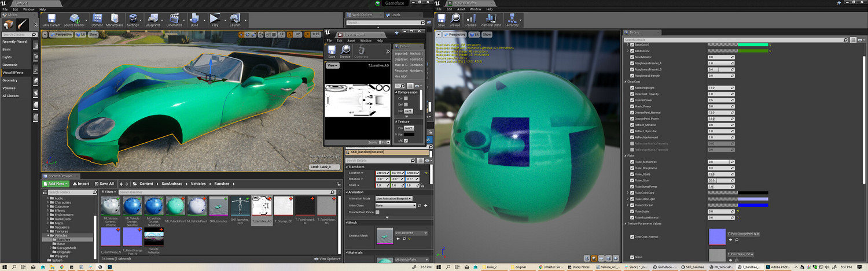The image size is (868, 271).
Task: Expand the Textures folder in the tree
Action: (x=48, y=231)
